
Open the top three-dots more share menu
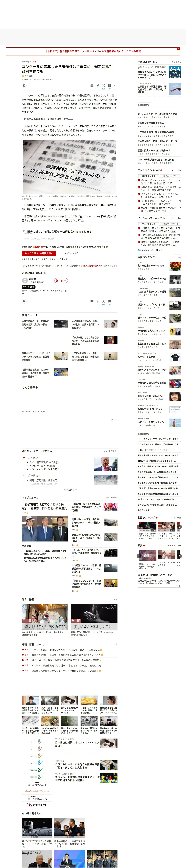pos(115,86)
